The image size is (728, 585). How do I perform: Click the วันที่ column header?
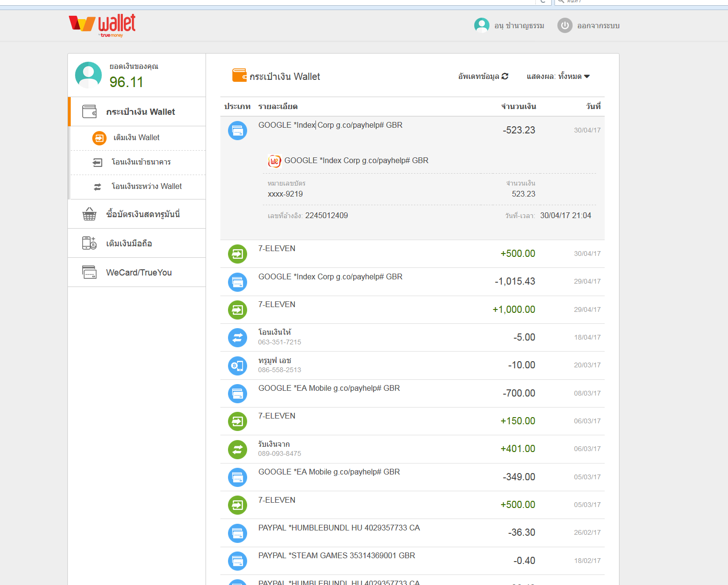tap(593, 106)
